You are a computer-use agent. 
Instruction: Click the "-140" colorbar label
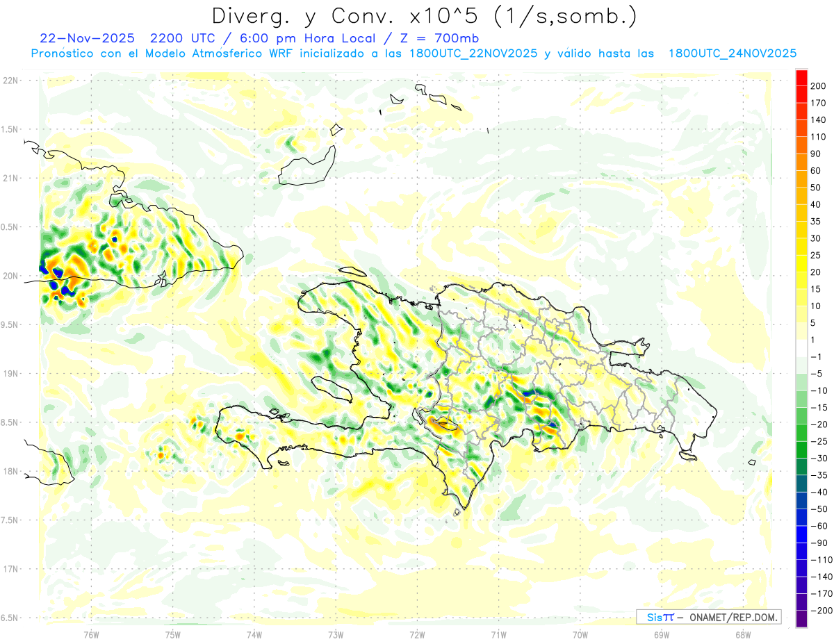(x=821, y=577)
